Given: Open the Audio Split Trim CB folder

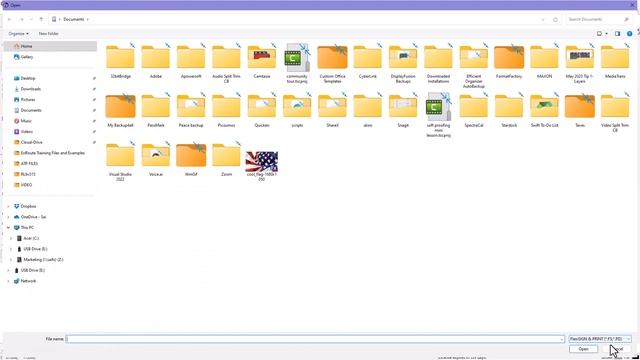Looking at the screenshot, I should point(226,63).
